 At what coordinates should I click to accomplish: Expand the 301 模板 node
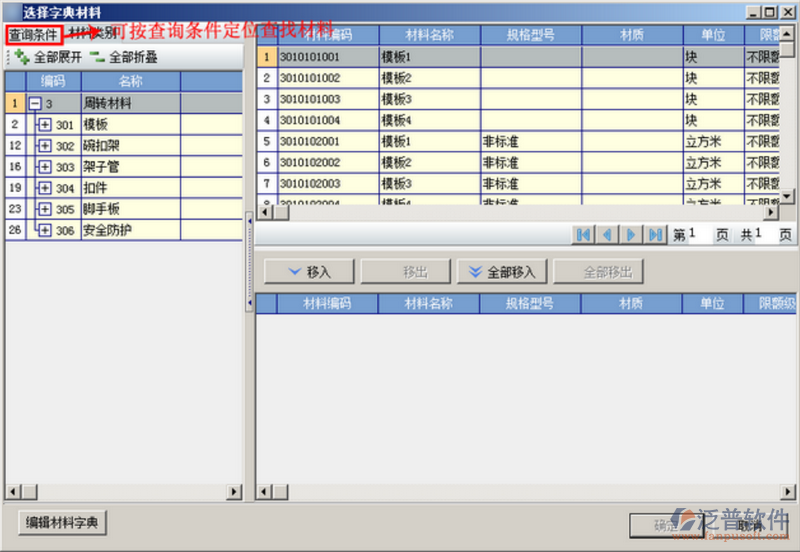click(x=45, y=124)
